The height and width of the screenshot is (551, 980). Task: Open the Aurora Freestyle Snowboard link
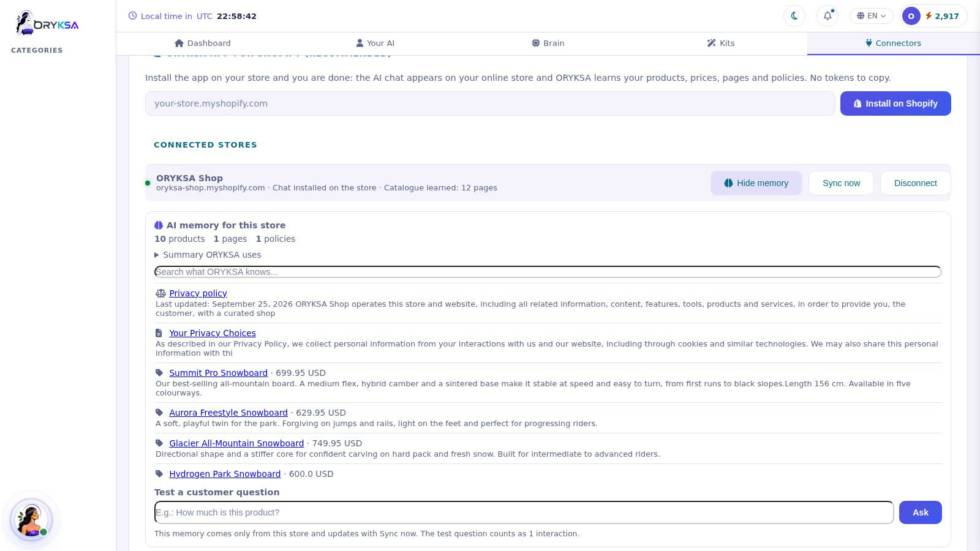tap(228, 413)
